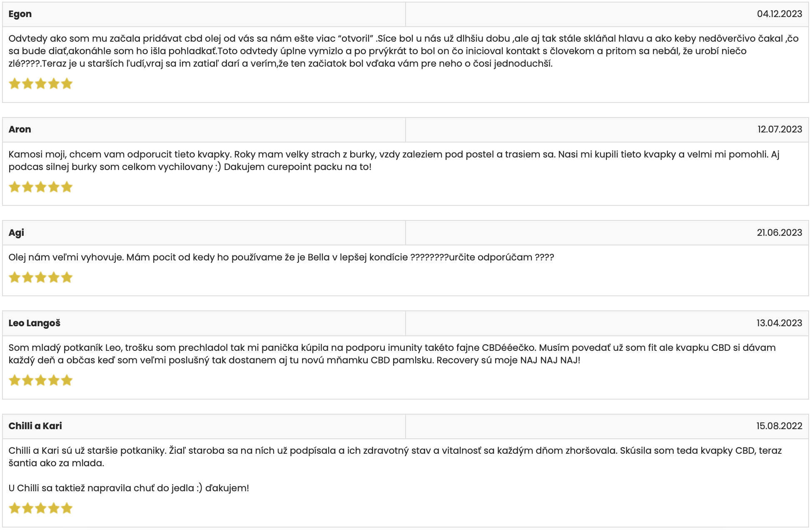
Task: Click the date 12.07.2023 on Aron's review
Action: [780, 129]
